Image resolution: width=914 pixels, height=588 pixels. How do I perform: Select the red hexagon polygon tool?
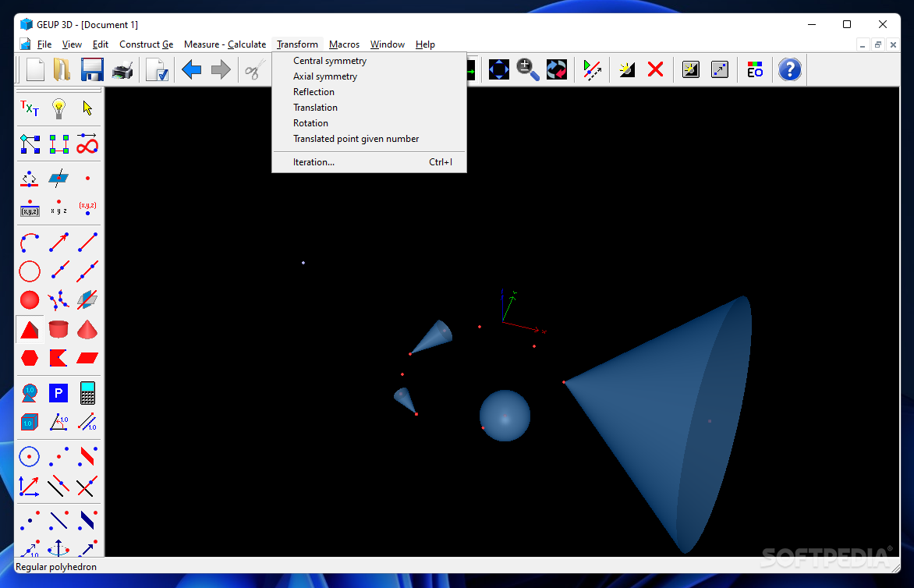coord(30,358)
